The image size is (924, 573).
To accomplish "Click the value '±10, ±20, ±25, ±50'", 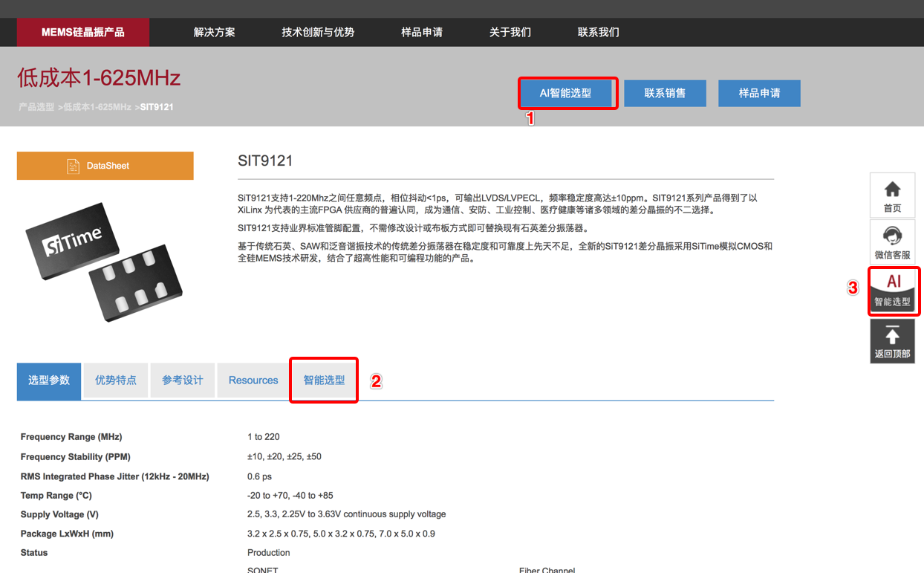I will click(284, 456).
